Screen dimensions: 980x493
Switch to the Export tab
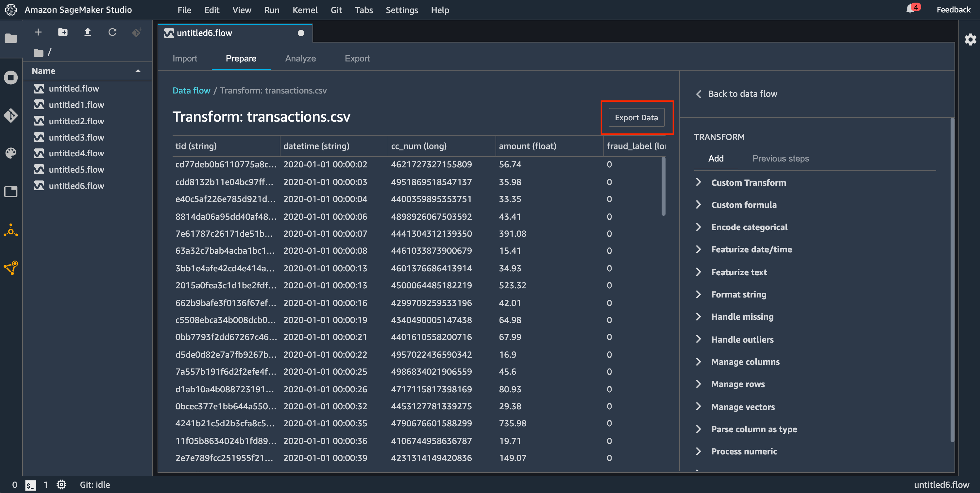click(x=357, y=58)
